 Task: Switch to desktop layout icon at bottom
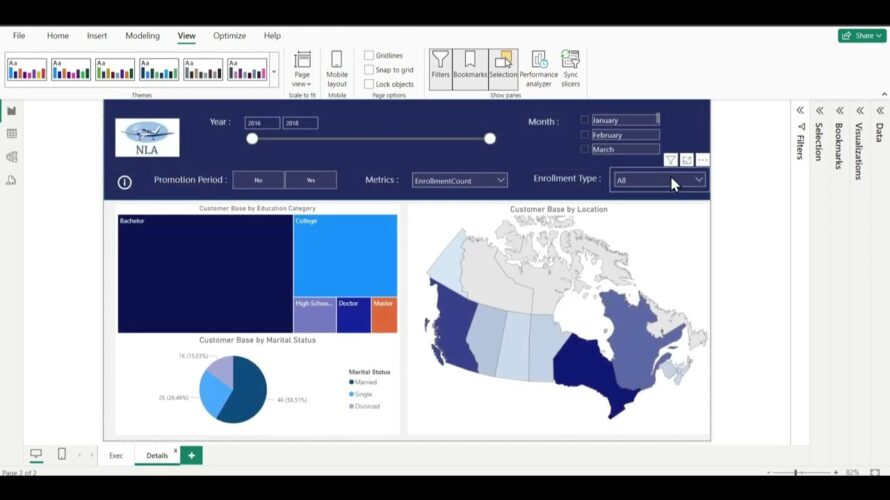(36, 454)
